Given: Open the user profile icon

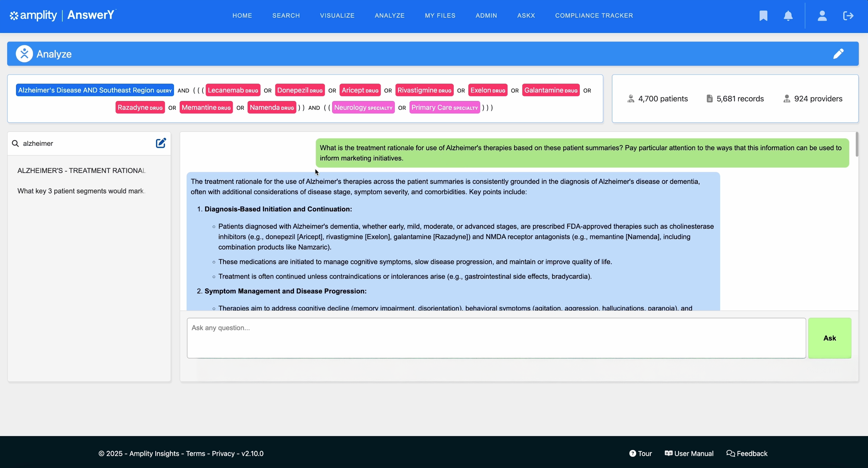Looking at the screenshot, I should click(x=822, y=16).
